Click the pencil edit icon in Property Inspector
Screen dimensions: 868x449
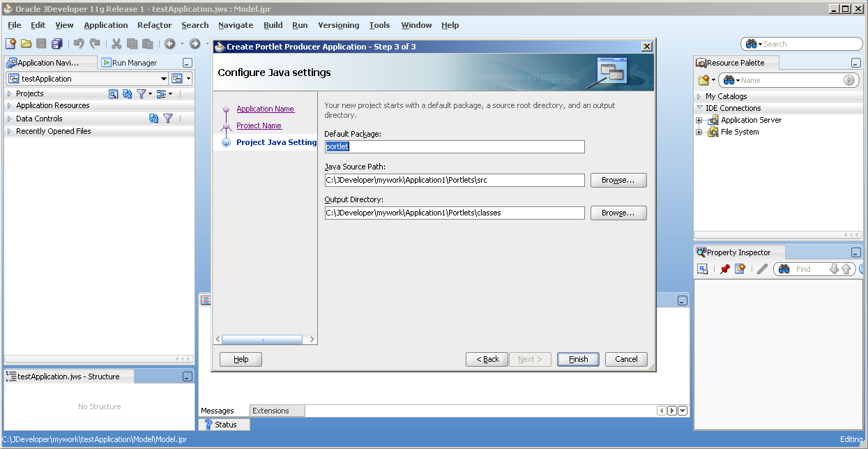[x=762, y=268]
